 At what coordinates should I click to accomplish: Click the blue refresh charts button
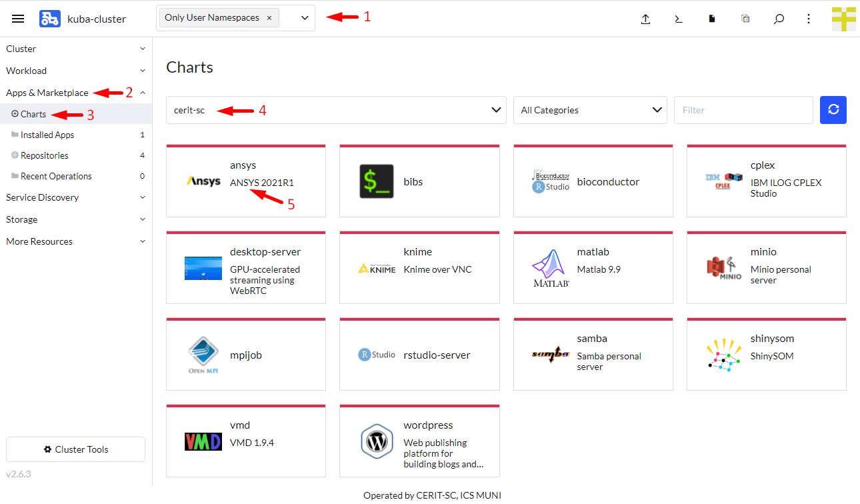pos(833,110)
